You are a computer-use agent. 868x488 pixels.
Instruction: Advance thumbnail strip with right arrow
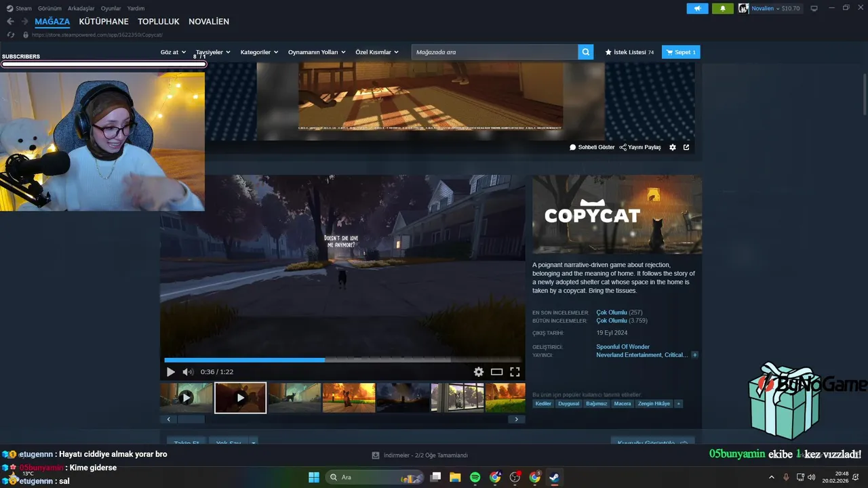point(516,420)
